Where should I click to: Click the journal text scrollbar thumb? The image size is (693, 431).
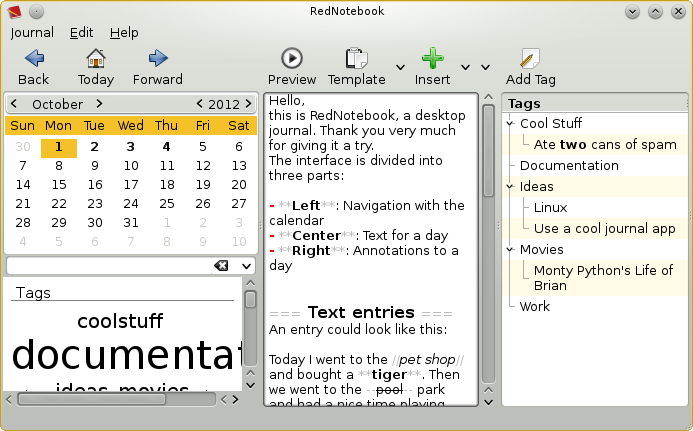[x=488, y=150]
